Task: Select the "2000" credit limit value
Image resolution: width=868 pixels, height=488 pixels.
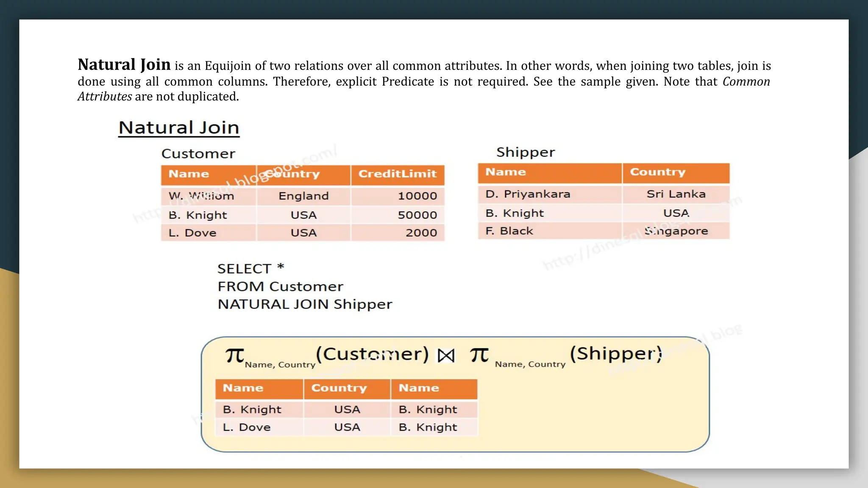Action: click(x=421, y=233)
